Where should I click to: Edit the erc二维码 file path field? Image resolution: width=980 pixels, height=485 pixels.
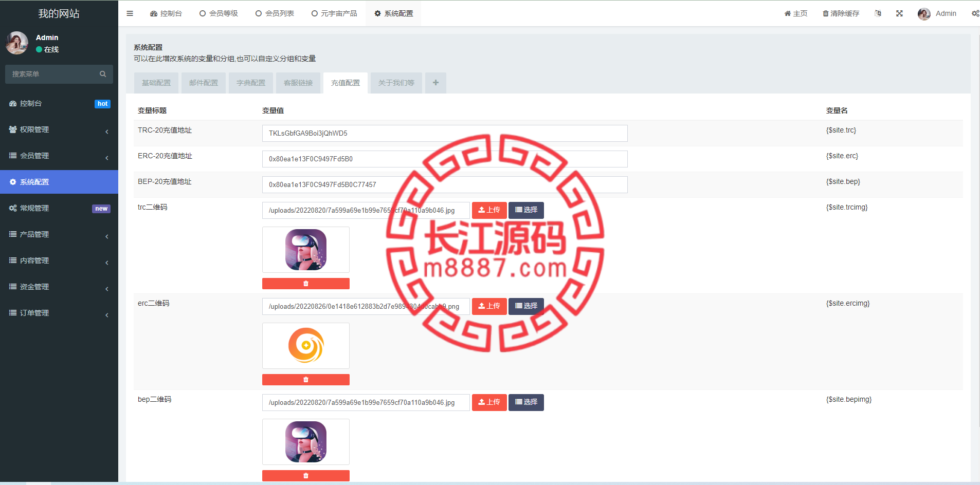click(366, 306)
